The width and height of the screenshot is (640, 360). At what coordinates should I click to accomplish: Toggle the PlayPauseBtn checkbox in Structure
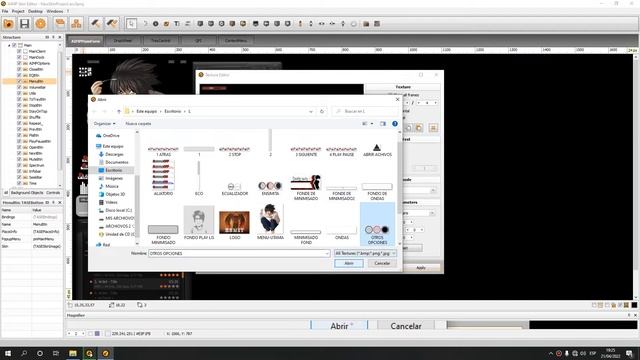(19, 141)
